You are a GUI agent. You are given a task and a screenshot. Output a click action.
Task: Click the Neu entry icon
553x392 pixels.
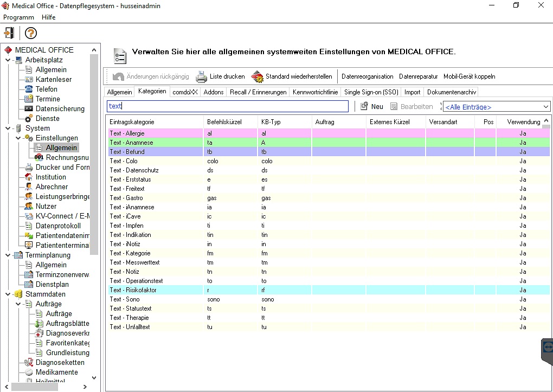point(364,106)
